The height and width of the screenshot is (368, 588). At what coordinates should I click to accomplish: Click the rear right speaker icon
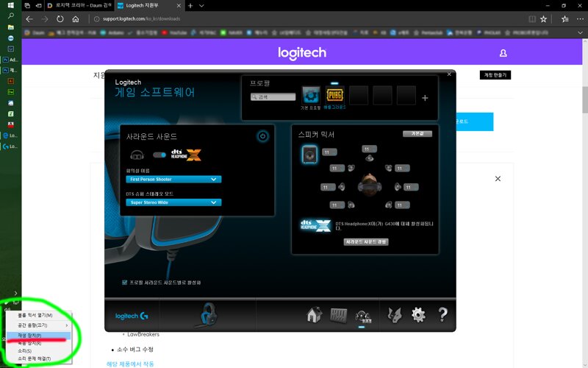[388, 205]
